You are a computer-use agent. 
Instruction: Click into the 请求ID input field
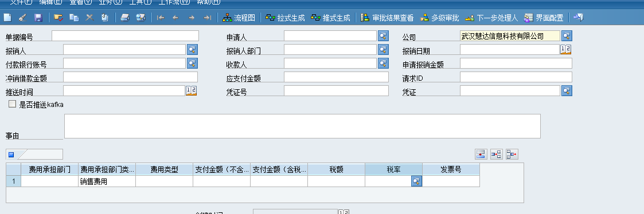[516, 77]
